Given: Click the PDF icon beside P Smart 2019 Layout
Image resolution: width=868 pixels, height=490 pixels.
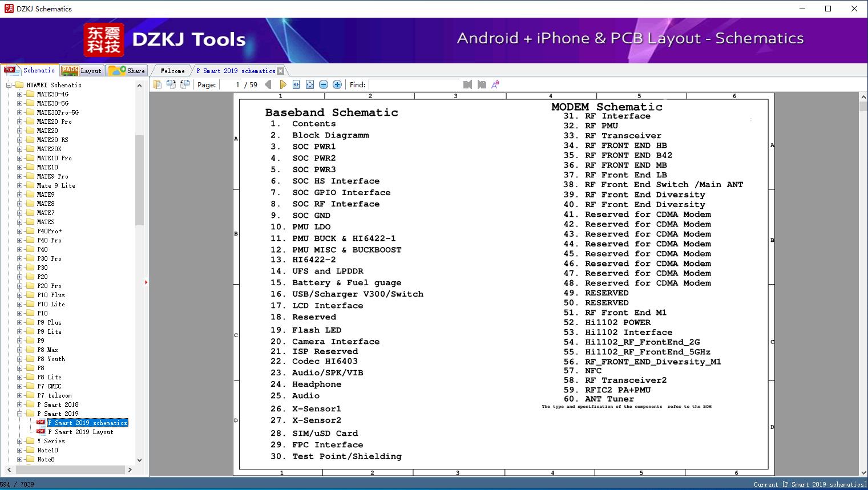Looking at the screenshot, I should [x=41, y=432].
